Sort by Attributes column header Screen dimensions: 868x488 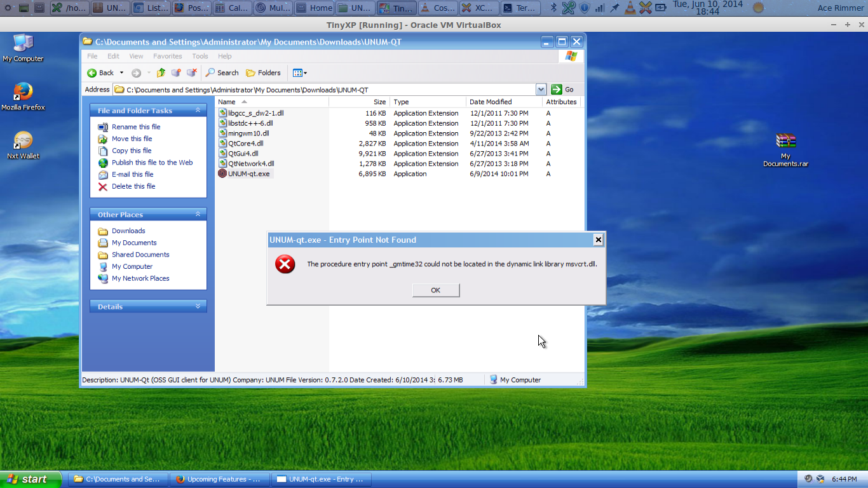tap(562, 102)
